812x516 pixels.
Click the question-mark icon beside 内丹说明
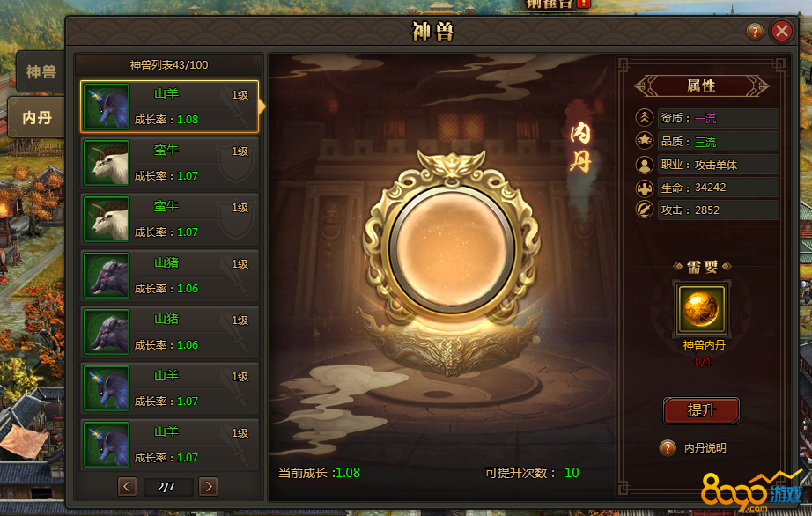tap(668, 447)
